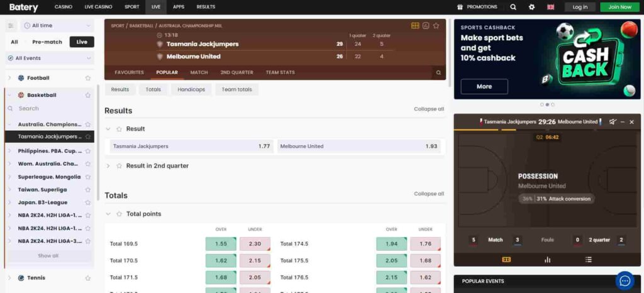Click the Football ball icon in sidebar
This screenshot has width=644, height=293.
[x=21, y=78]
